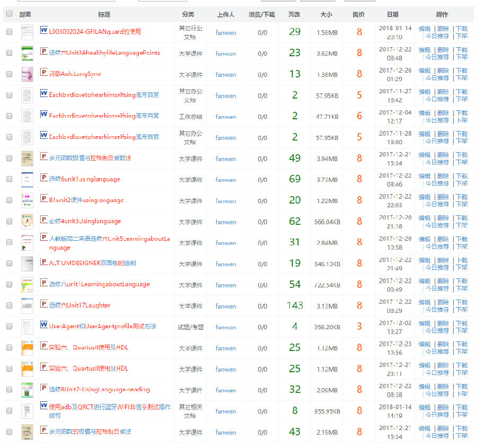
Task: Click the PPT icon beside 选修六Unit17Laughter
Action: 44,304
